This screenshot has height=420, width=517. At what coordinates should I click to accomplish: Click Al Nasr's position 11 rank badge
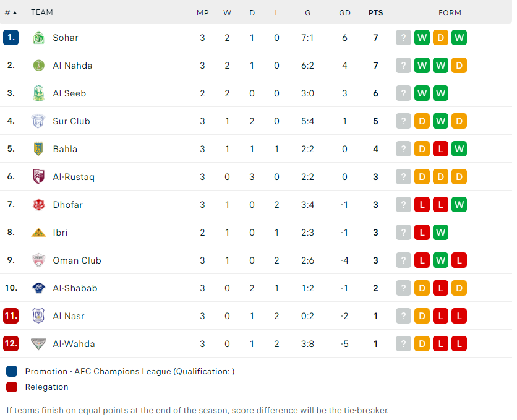pos(11,316)
